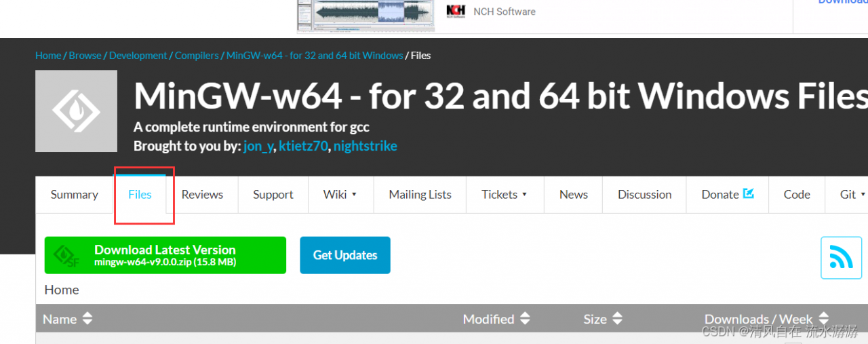This screenshot has height=344, width=868.
Task: Open ktietz70 contributor profile
Action: [303, 146]
